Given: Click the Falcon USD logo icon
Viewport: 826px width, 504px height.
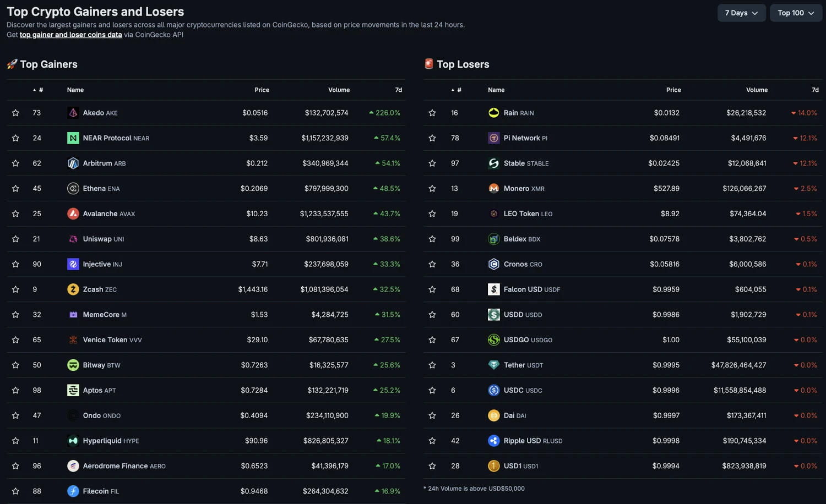Looking at the screenshot, I should 494,289.
